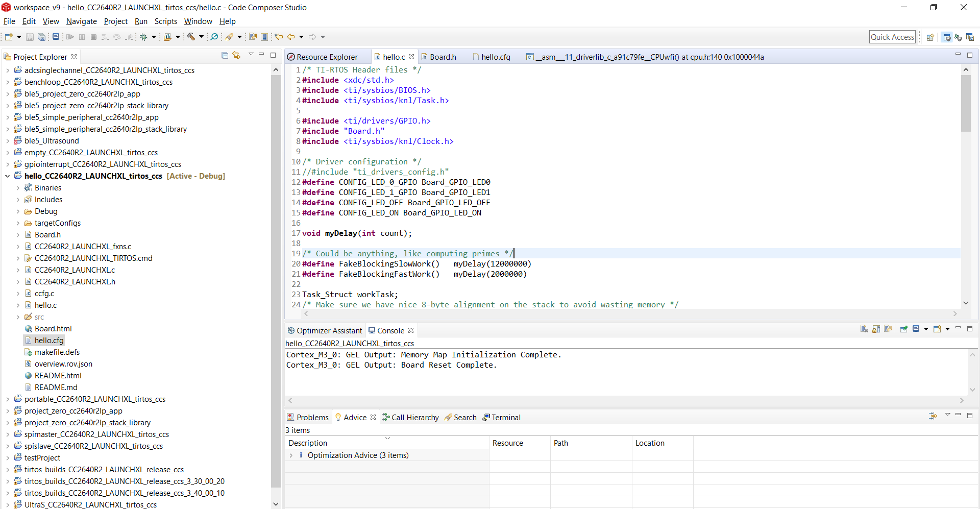Toggle Link with Editor in Project Explorer
Screen dimensions: 980x509
coord(236,56)
